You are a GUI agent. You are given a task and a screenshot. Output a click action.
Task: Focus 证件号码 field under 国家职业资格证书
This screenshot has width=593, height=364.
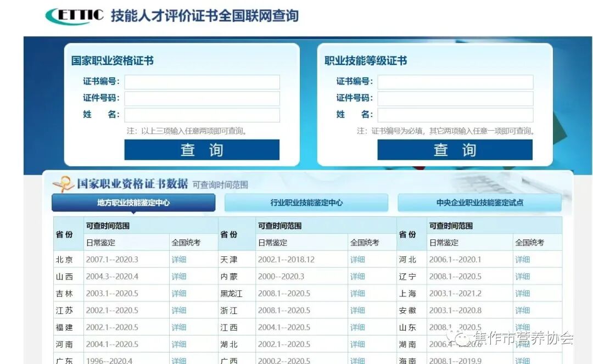202,99
